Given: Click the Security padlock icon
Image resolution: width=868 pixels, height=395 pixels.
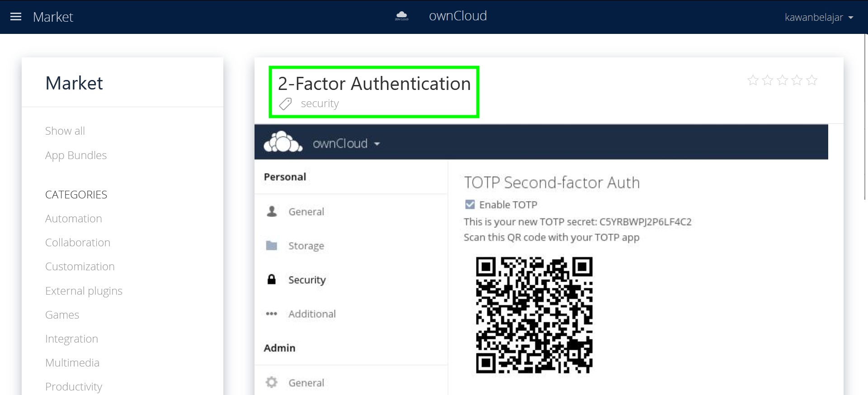Looking at the screenshot, I should (x=272, y=279).
